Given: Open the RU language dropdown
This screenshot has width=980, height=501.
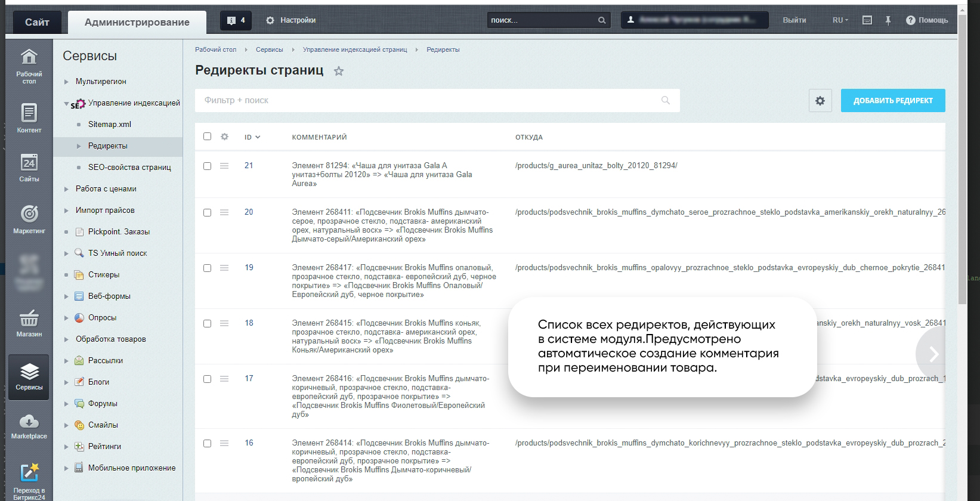Looking at the screenshot, I should [840, 20].
